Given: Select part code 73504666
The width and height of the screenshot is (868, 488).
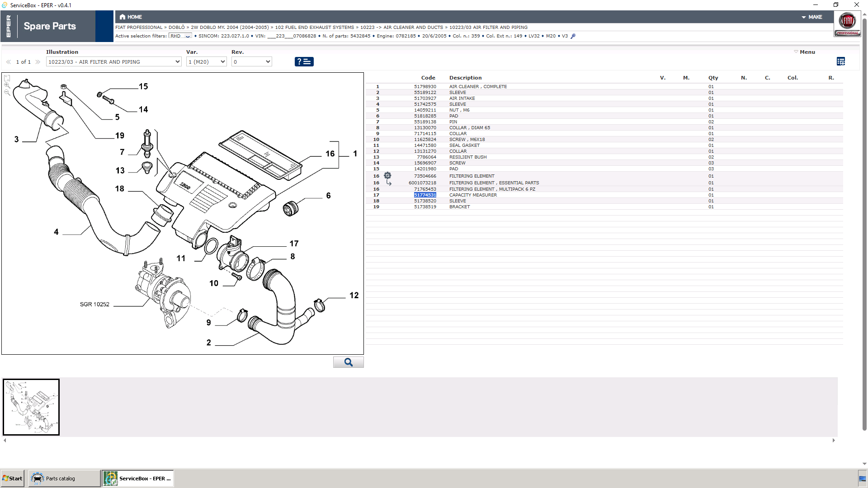Looking at the screenshot, I should [425, 176].
